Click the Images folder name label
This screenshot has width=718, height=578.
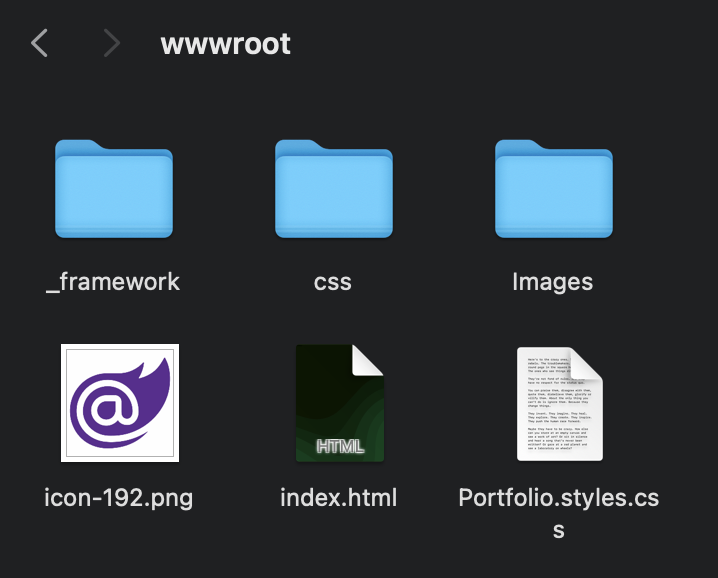coord(553,282)
